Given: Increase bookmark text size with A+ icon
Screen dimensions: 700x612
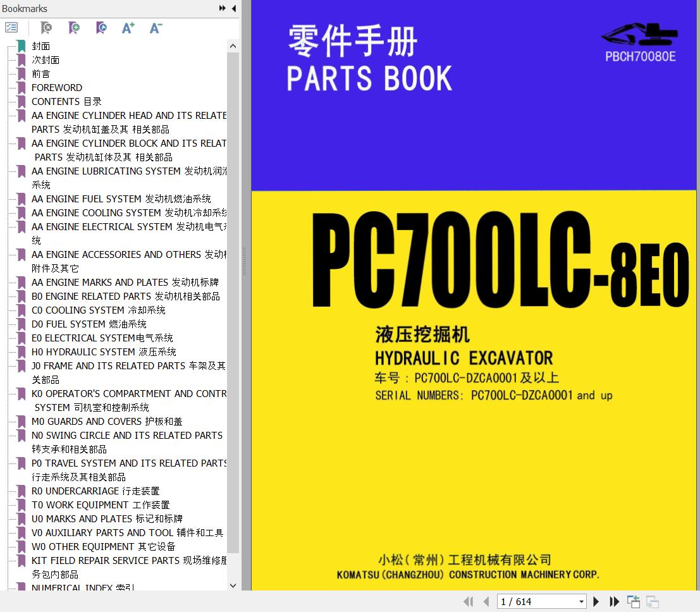Looking at the screenshot, I should tap(128, 28).
